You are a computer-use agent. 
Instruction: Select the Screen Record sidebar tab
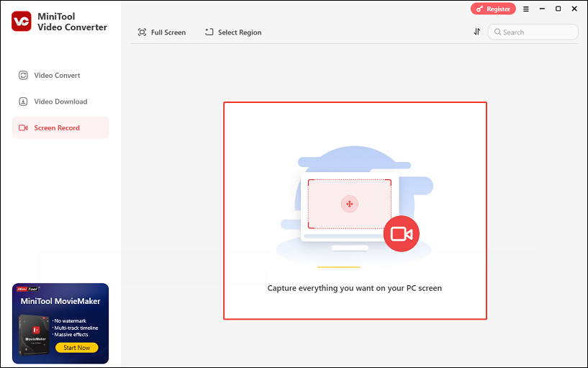(x=60, y=128)
